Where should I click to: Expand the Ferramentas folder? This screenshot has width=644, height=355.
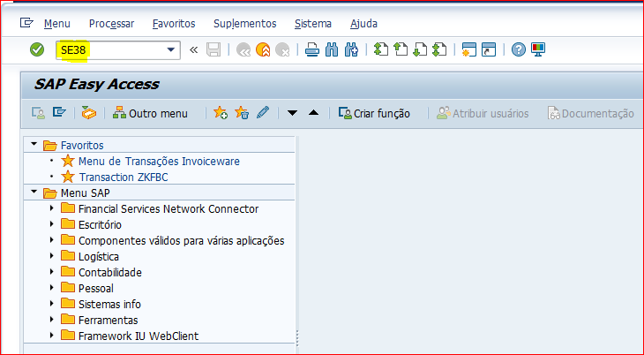tap(52, 319)
